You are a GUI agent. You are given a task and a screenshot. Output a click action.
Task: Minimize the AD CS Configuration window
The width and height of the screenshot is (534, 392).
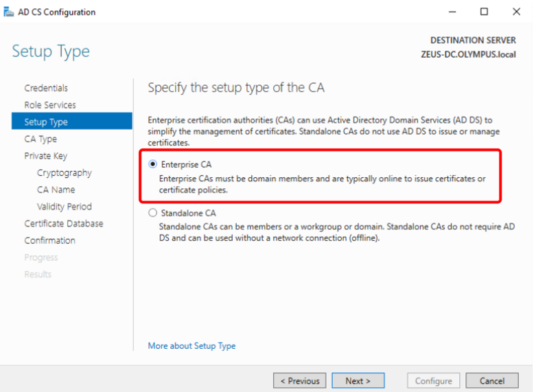[x=452, y=12]
